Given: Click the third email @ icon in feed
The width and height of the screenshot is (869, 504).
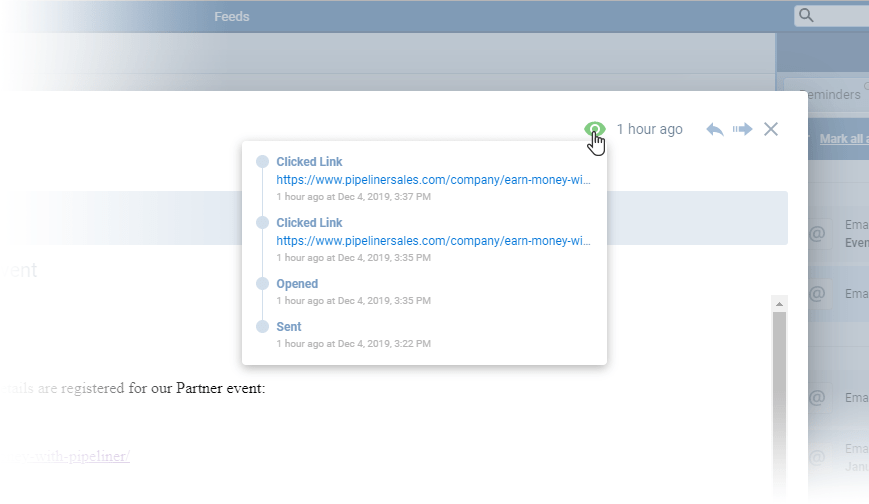Looking at the screenshot, I should [x=817, y=397].
